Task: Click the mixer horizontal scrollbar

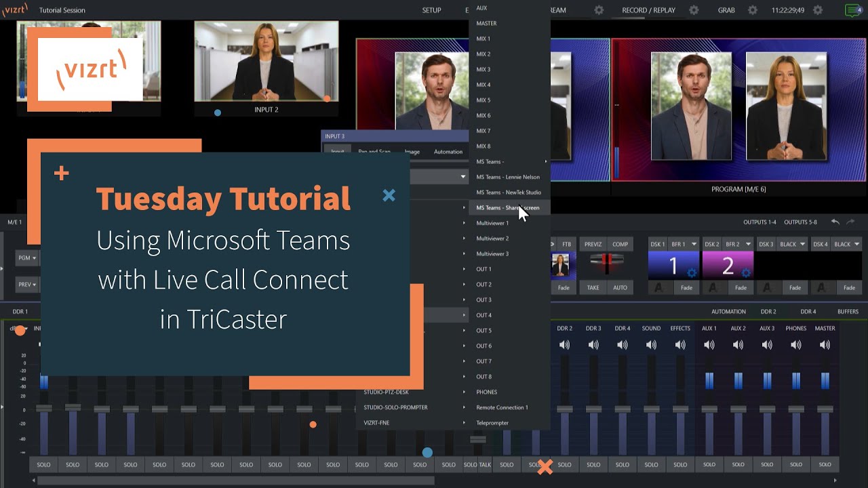Action: [235, 481]
